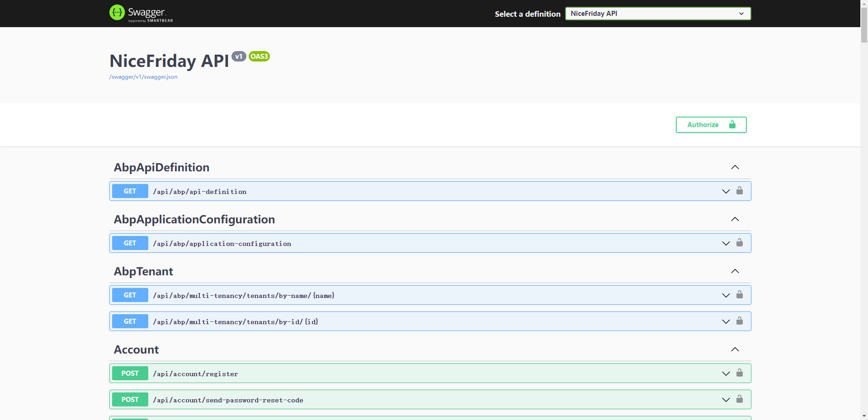
Task: Click the page scrollbar thumb
Action: [864, 25]
